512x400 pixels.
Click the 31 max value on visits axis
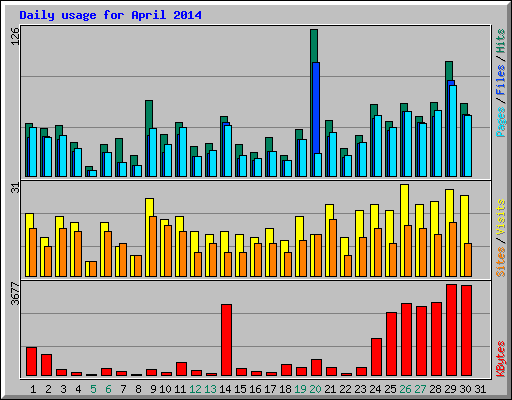click(x=15, y=188)
